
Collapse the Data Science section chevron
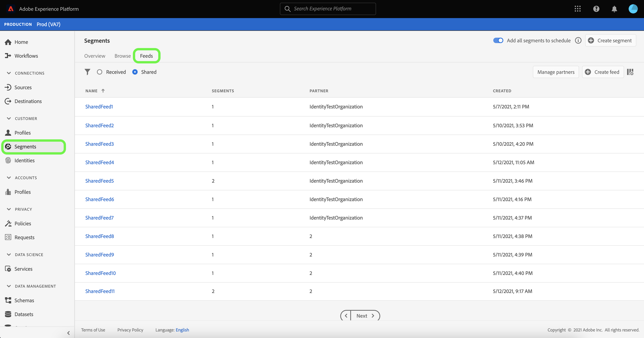9,255
